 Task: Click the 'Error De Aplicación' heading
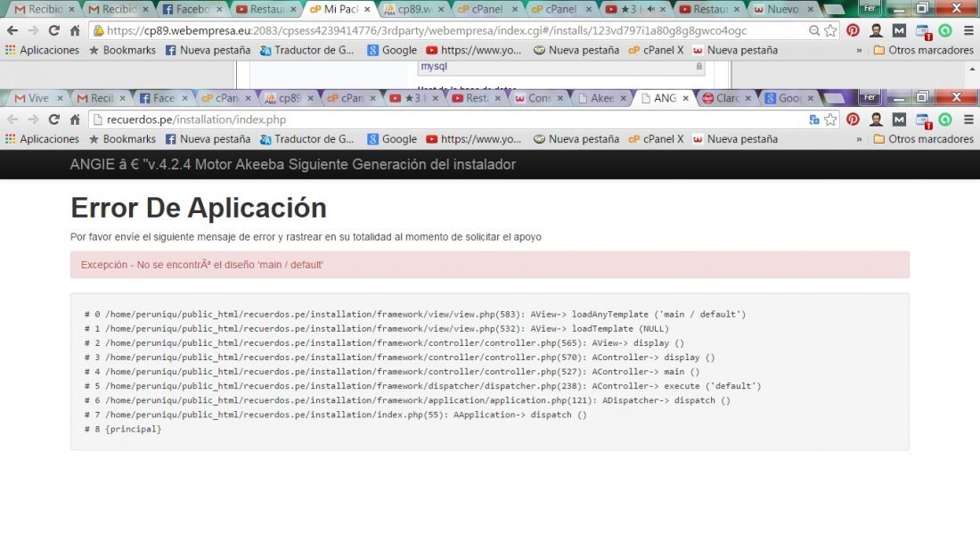coord(199,208)
